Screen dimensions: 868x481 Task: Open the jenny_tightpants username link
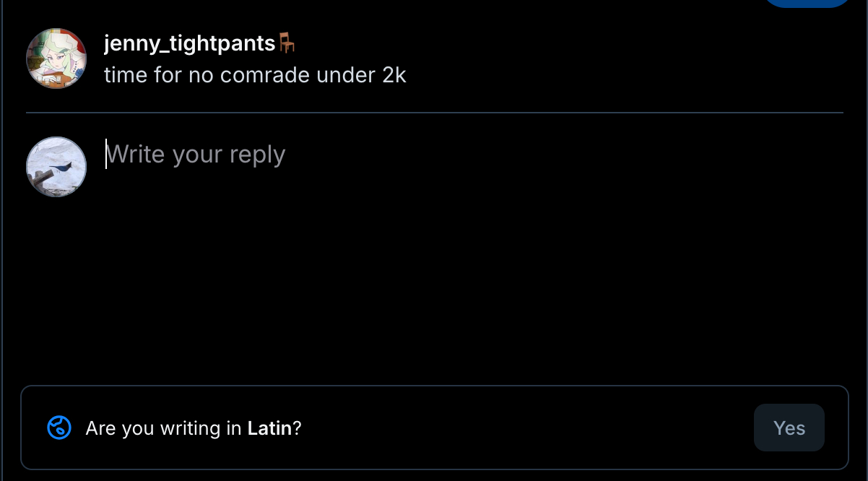pyautogui.click(x=189, y=44)
